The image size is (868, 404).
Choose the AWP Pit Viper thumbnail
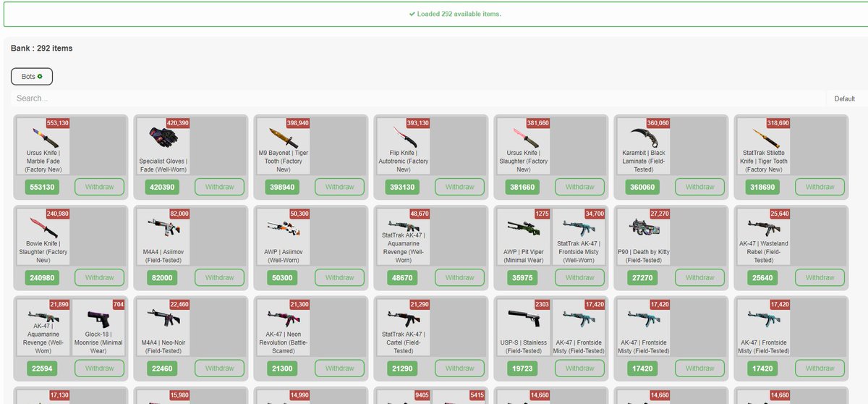(524, 237)
